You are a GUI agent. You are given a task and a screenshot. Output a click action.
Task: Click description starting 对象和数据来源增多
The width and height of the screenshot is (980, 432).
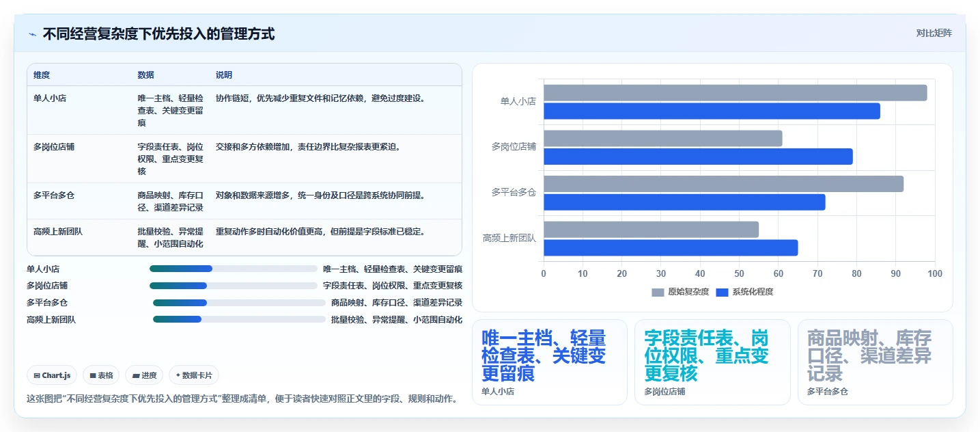click(320, 195)
